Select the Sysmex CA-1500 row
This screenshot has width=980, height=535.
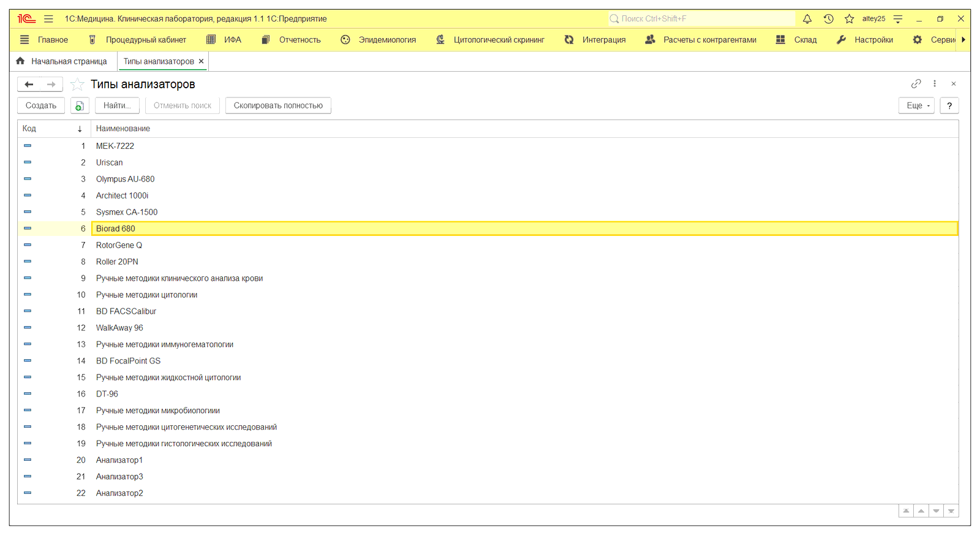click(x=488, y=212)
